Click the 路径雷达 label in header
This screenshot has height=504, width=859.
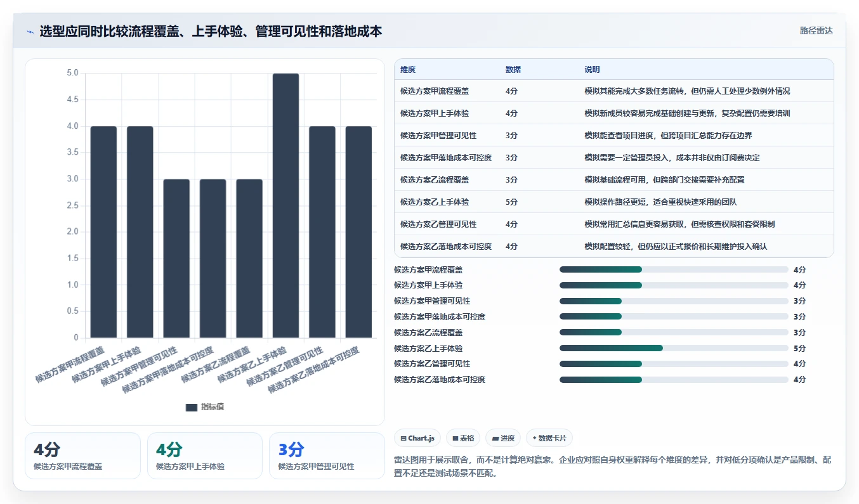816,30
